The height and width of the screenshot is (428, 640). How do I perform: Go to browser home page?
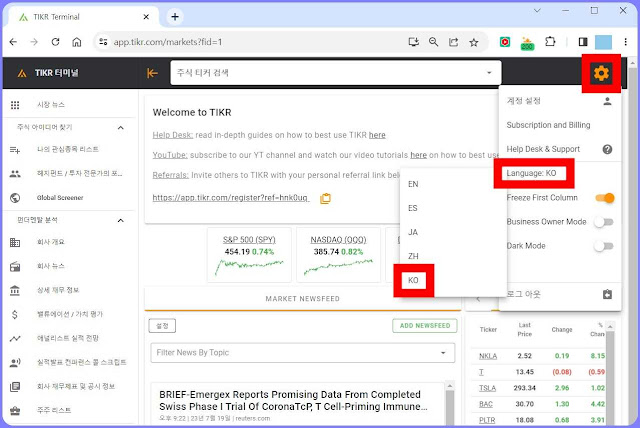(77, 42)
